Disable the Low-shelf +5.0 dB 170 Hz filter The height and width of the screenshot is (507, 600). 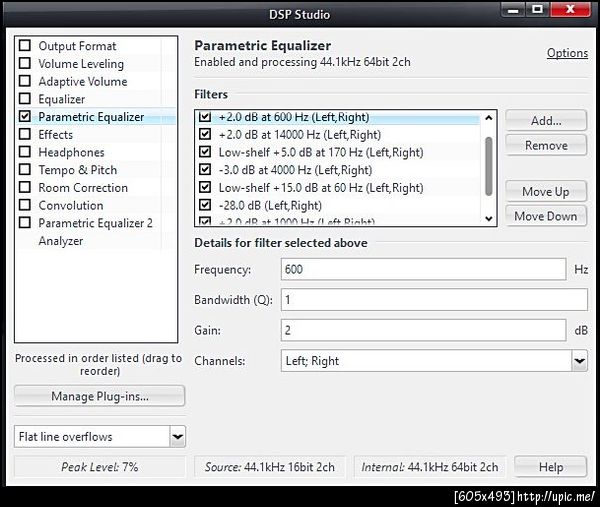click(205, 152)
